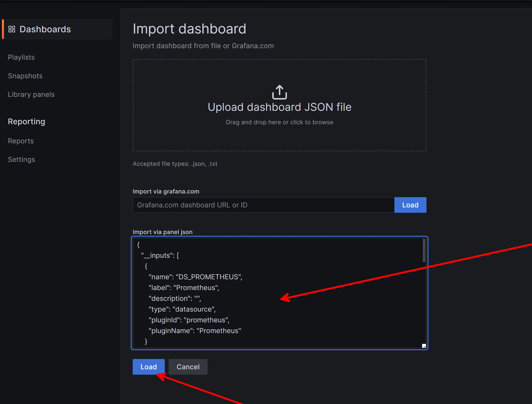Click the Import dashboard page title

189,29
